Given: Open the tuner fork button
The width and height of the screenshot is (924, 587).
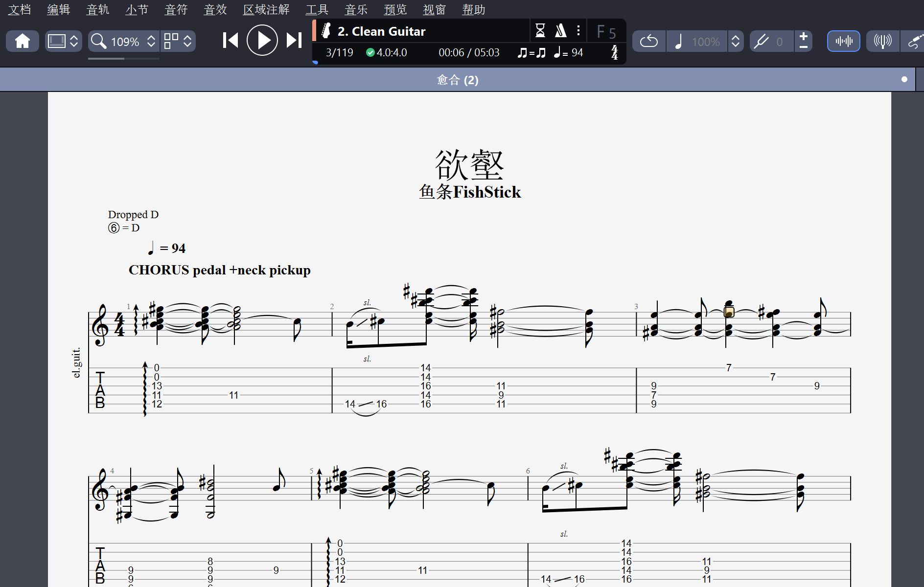Looking at the screenshot, I should [x=883, y=41].
